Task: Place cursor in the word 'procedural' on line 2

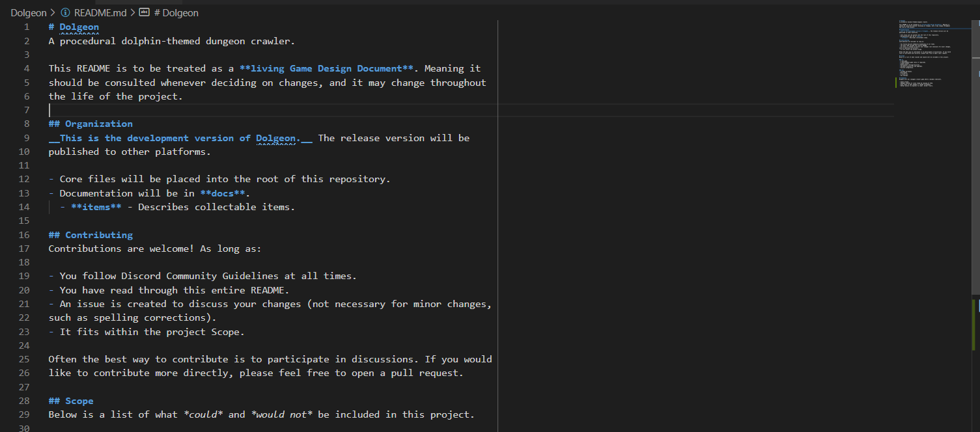Action: (x=88, y=40)
